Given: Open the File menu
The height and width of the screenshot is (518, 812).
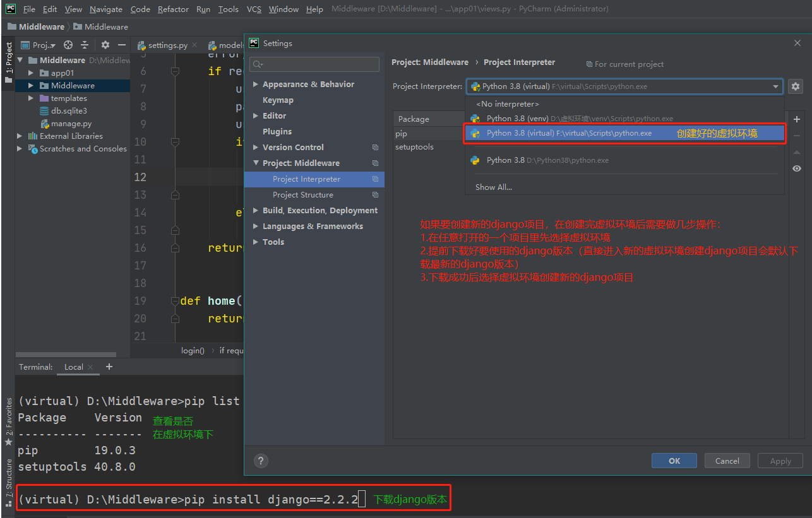Looking at the screenshot, I should tap(29, 9).
